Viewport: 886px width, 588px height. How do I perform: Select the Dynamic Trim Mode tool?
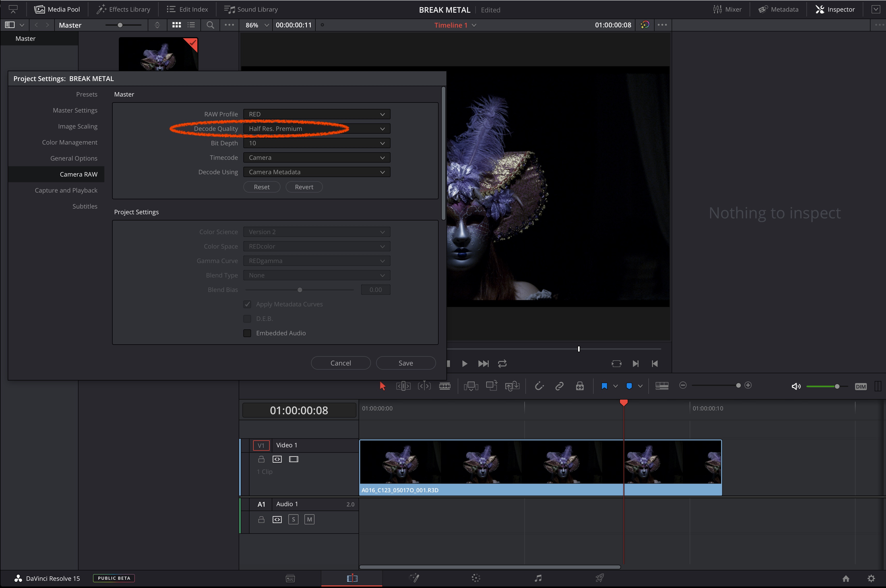(424, 386)
